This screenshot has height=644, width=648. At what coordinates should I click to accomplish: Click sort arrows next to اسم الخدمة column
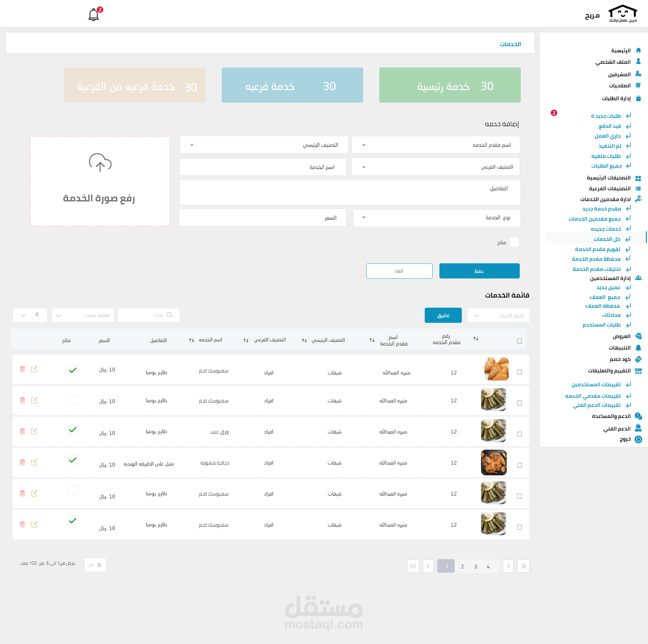pyautogui.click(x=191, y=340)
